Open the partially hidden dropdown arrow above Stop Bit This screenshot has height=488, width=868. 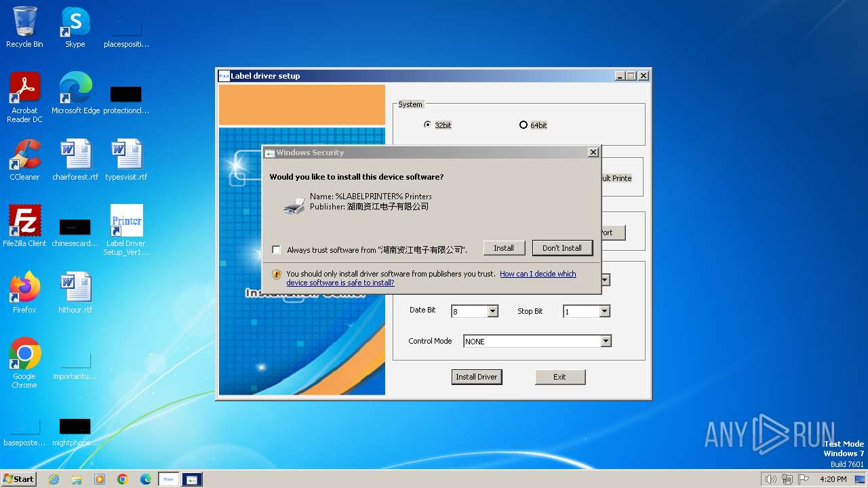(x=606, y=280)
